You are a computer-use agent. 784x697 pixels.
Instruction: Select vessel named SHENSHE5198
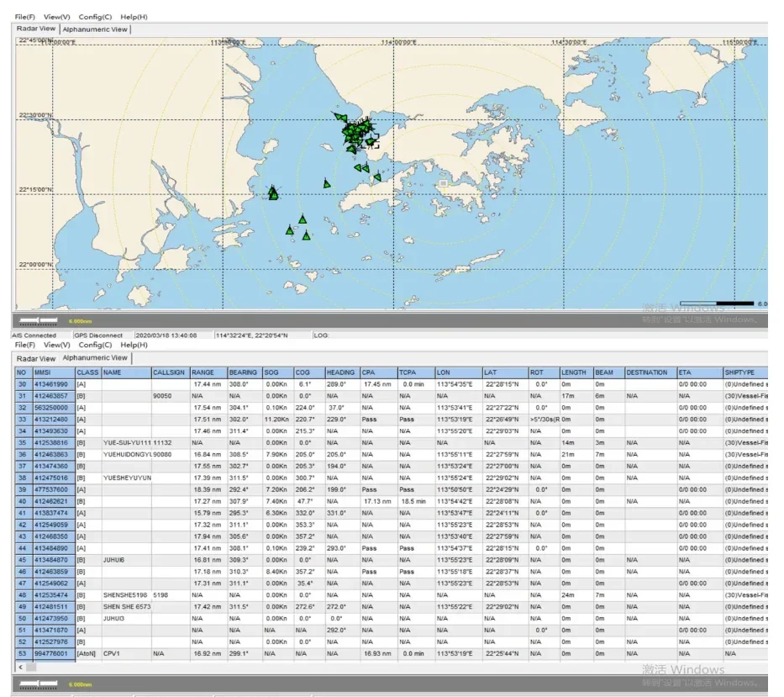392,595
